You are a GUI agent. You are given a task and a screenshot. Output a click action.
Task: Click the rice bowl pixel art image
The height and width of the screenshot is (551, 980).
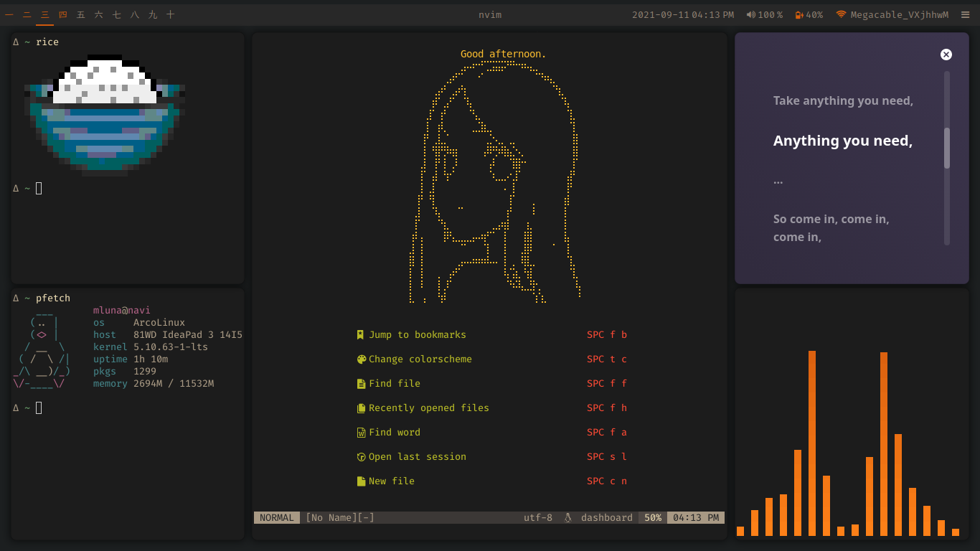click(x=105, y=116)
